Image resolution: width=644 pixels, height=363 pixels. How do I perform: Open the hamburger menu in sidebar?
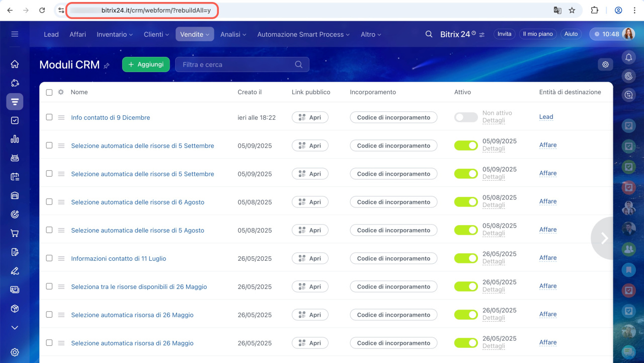point(15,34)
